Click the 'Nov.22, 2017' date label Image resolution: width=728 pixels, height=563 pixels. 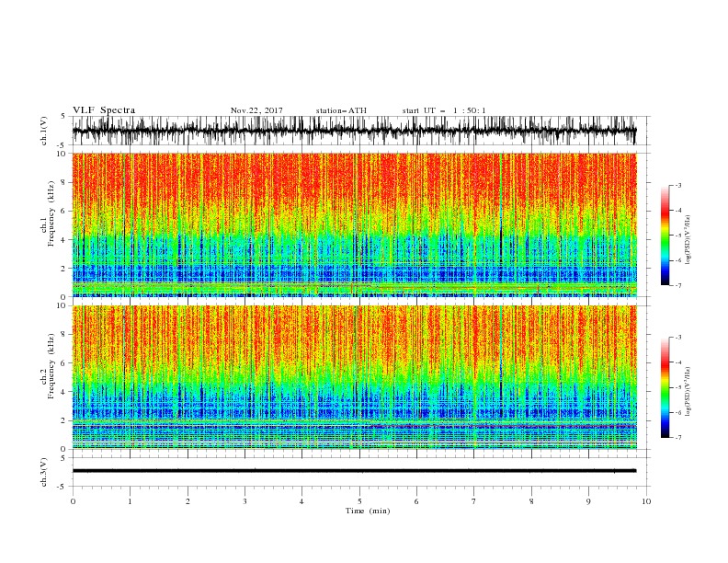(256, 110)
